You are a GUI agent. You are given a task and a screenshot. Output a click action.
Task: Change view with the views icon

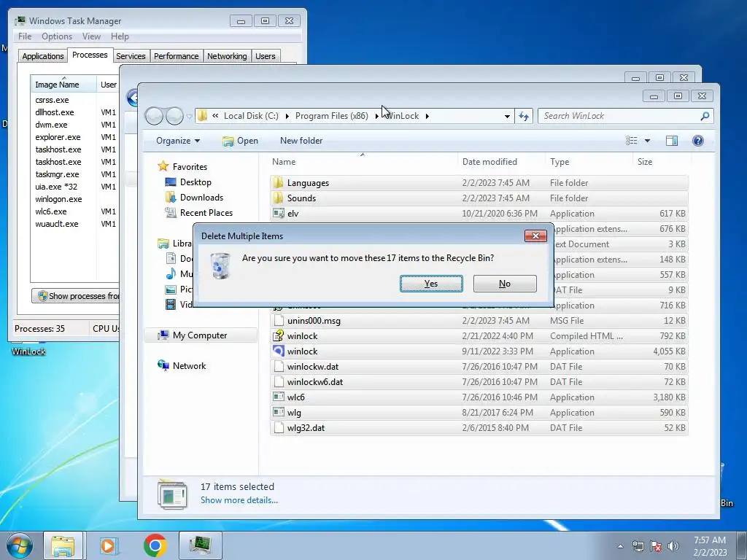point(632,141)
